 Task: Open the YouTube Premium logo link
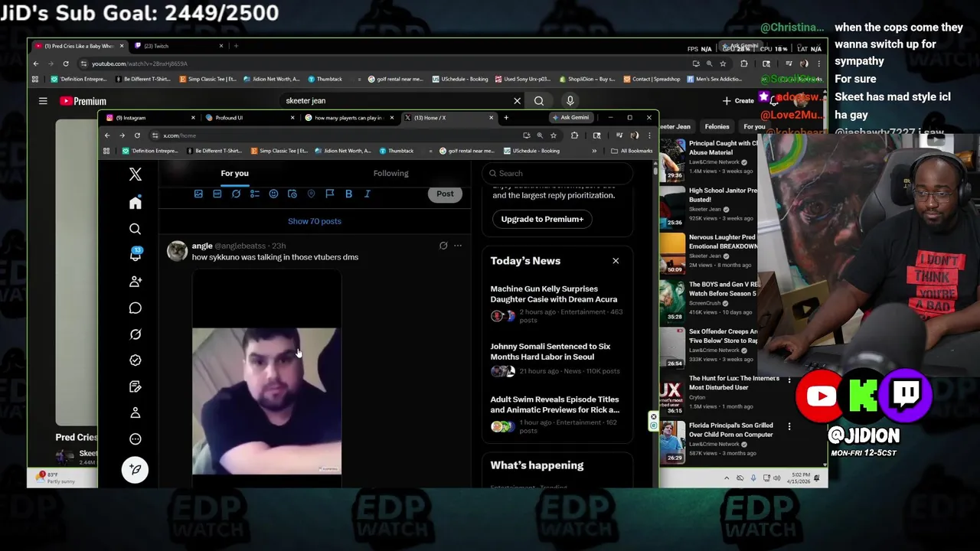coord(83,101)
